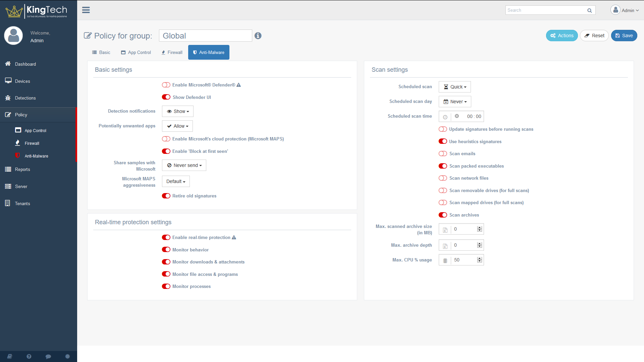Toggle the hamburger menu icon

point(86,10)
